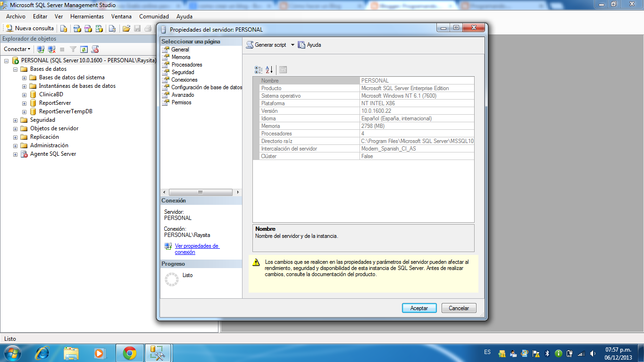This screenshot has width=644, height=362.
Task: Click the disconnect server icon in Explorador de objetos
Action: coord(51,49)
